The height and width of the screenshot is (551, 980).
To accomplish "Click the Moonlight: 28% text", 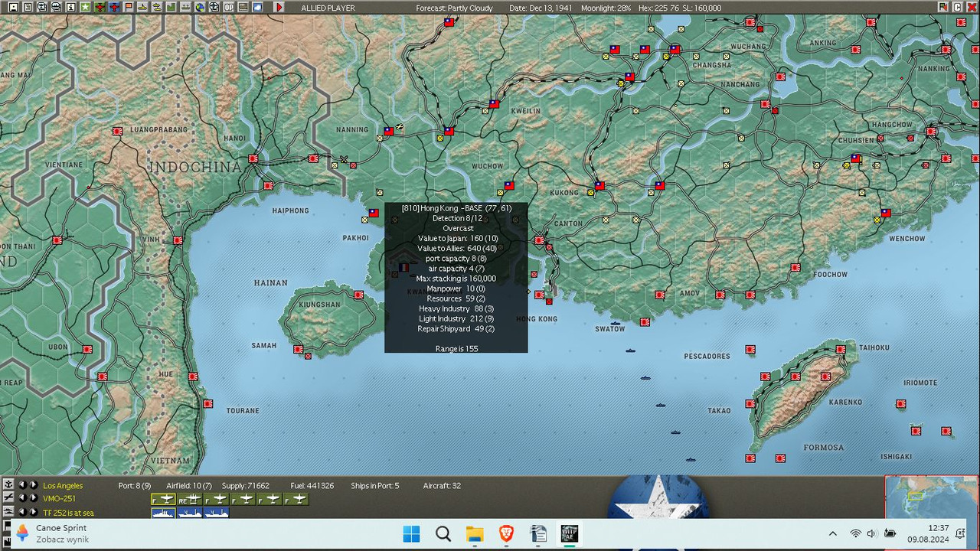I will [x=606, y=8].
